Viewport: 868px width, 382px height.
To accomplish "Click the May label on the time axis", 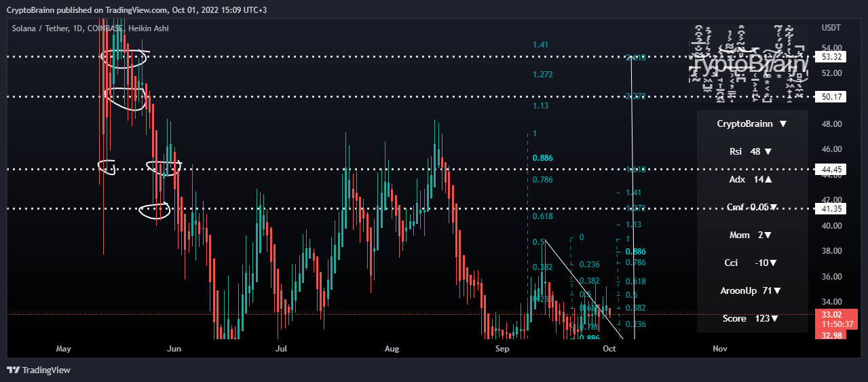I will [x=63, y=349].
